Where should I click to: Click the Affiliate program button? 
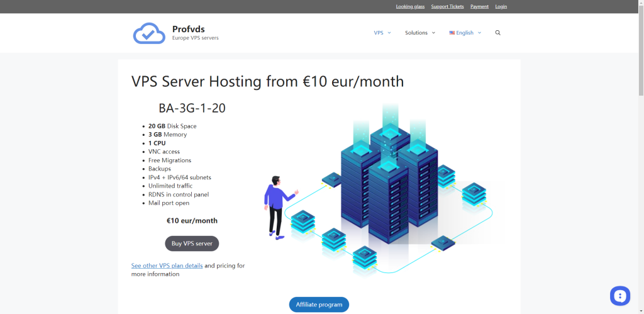tap(319, 305)
